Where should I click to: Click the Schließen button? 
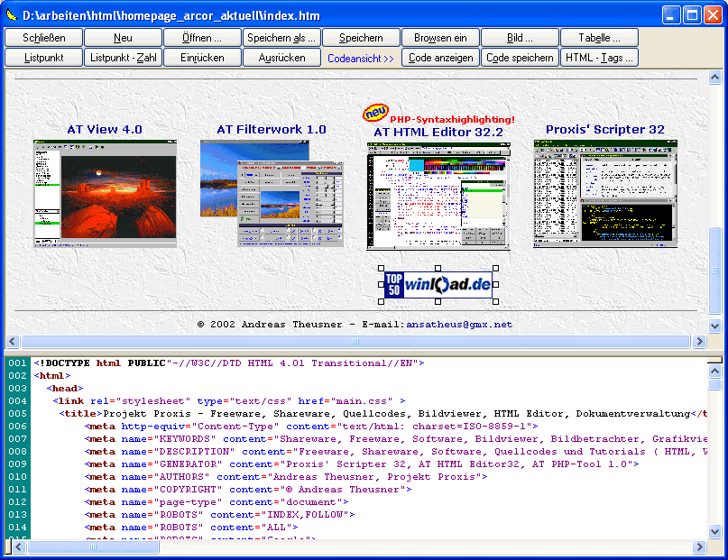tap(43, 38)
